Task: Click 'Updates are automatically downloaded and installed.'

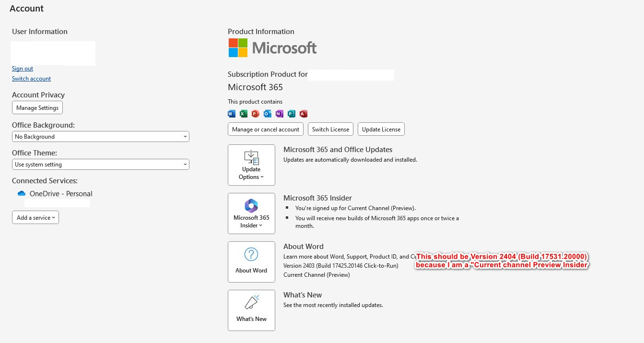Action: (350, 160)
